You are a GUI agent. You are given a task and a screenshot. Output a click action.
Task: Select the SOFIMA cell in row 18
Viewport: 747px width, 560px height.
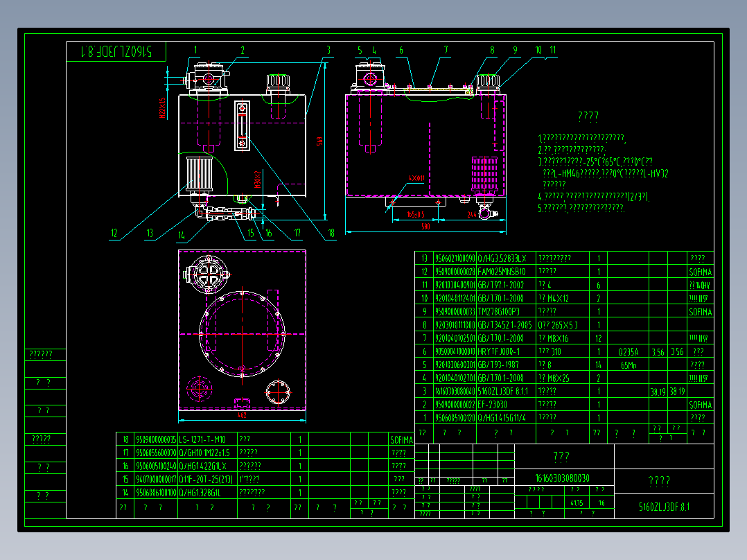click(x=402, y=440)
